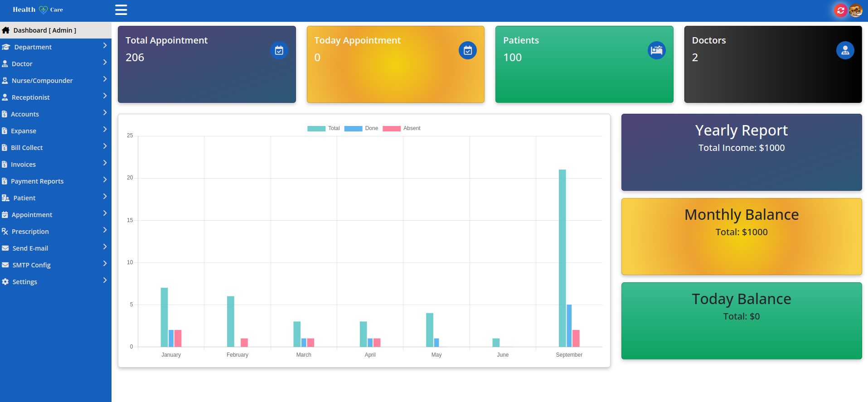The image size is (868, 402).
Task: Click the Nurse/Compounder sidebar icon
Action: (5, 81)
